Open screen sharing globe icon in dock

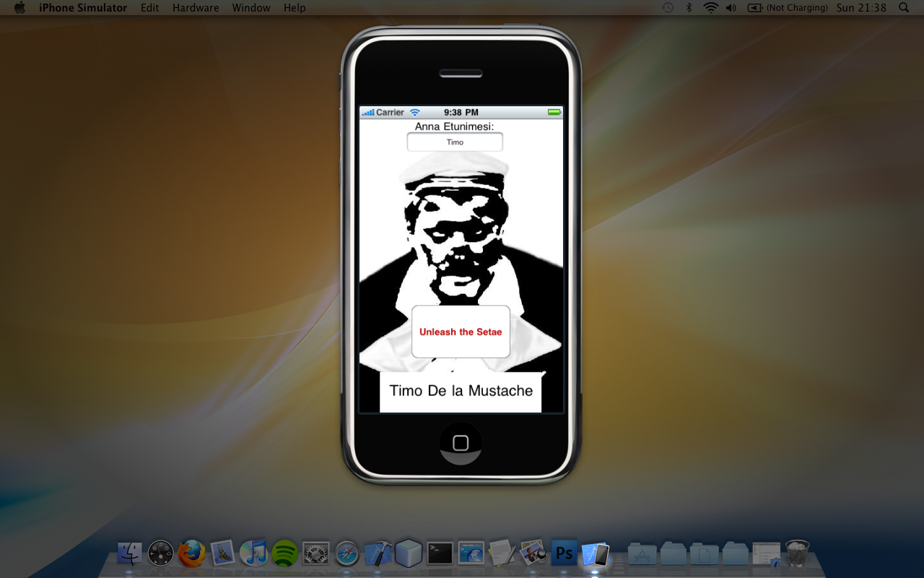point(471,553)
